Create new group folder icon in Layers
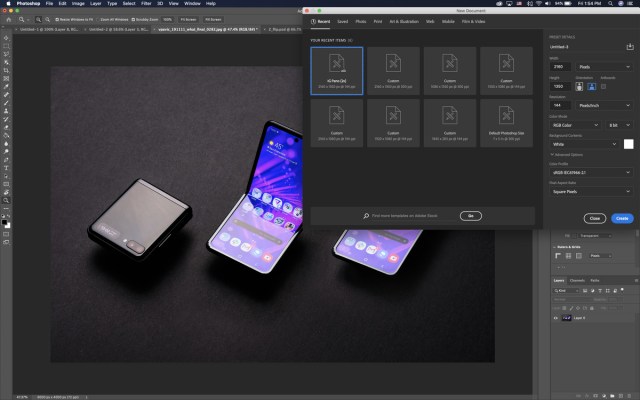The height and width of the screenshot is (400, 640). tap(612, 396)
